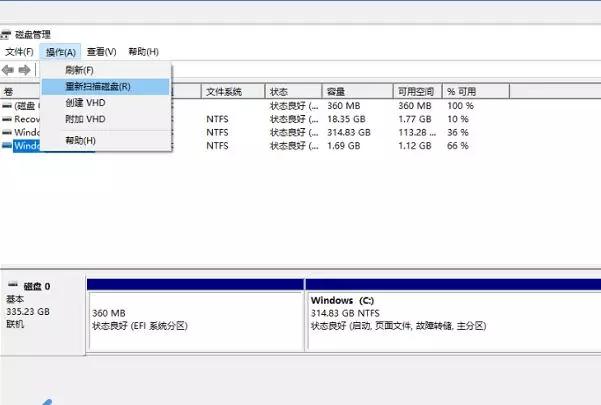This screenshot has width=601, height=405.
Task: Click 帮助(H) inside the Action dropdown
Action: (x=80, y=141)
